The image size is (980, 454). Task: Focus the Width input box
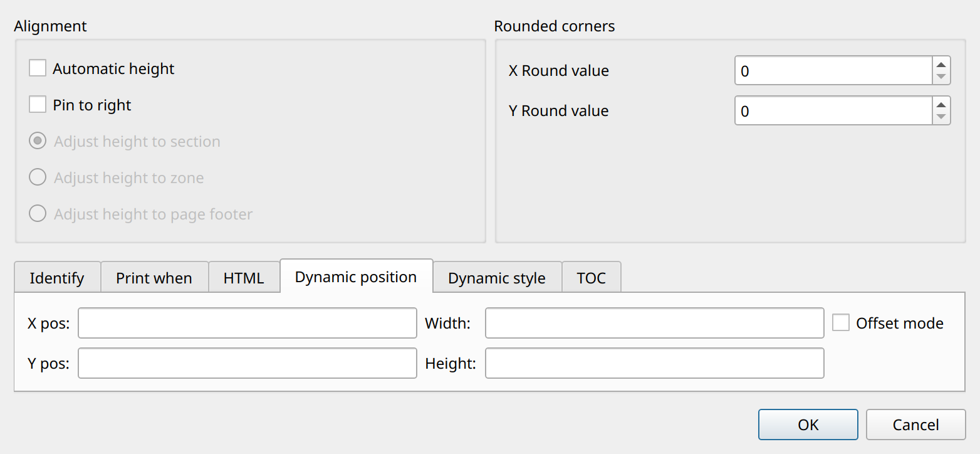click(x=655, y=323)
